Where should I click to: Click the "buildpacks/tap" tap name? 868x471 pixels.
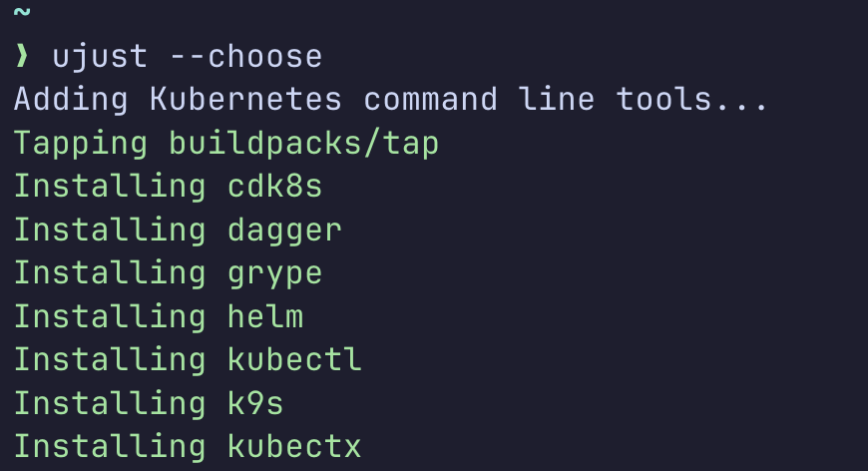[304, 143]
